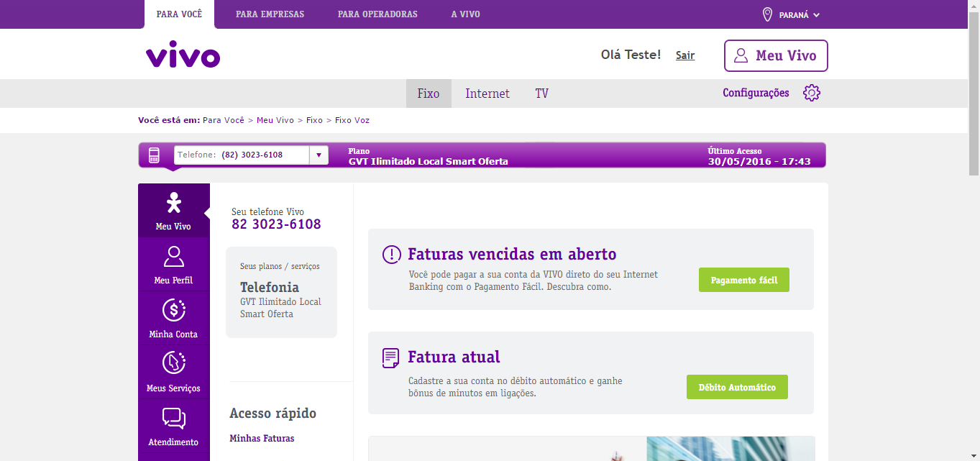This screenshot has height=461, width=980.
Task: Click the Débito Automático button
Action: [737, 387]
